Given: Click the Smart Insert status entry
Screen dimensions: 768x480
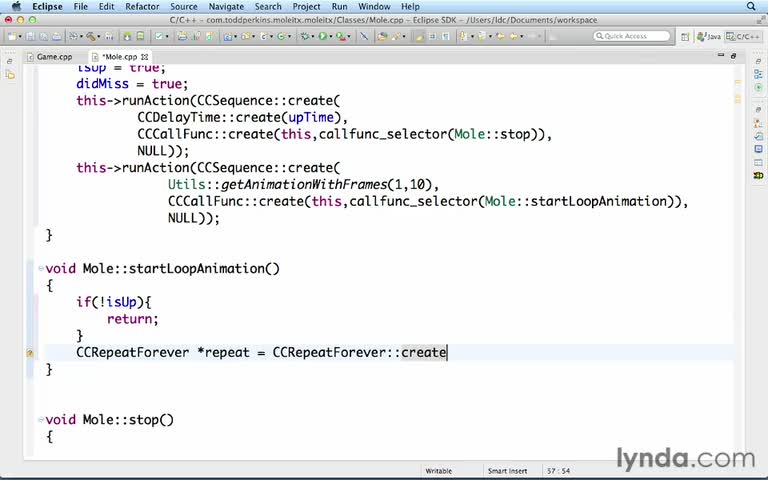Looking at the screenshot, I should click(x=507, y=471).
